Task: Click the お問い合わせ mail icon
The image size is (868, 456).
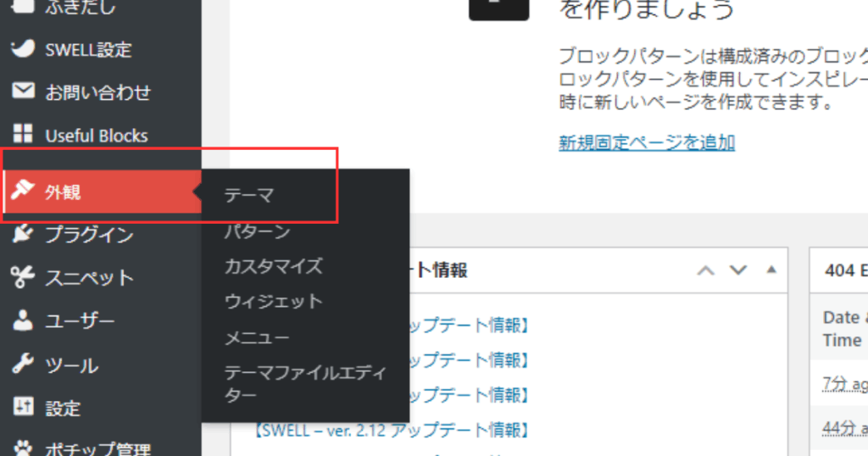Action: [23, 90]
